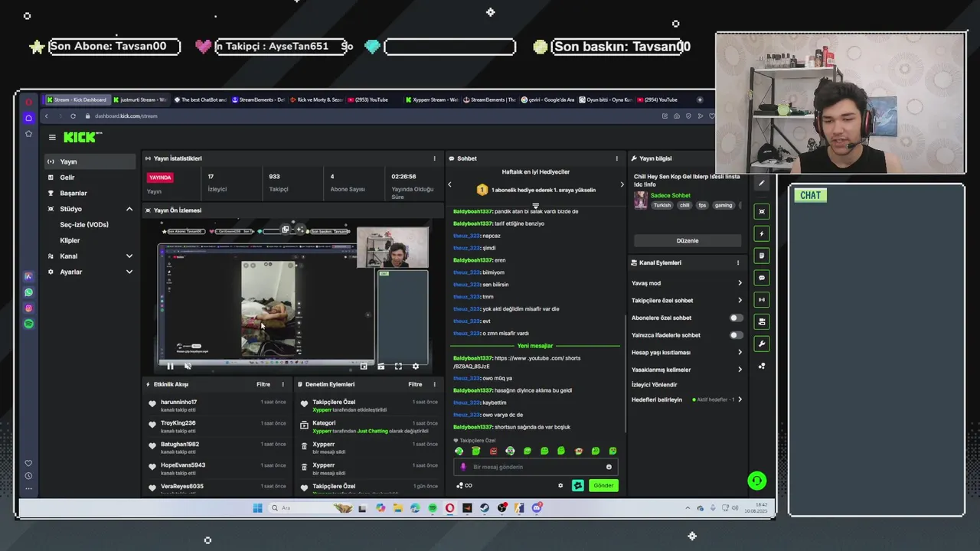Mute the stream preview audio
This screenshot has height=551, width=980.
[x=188, y=366]
